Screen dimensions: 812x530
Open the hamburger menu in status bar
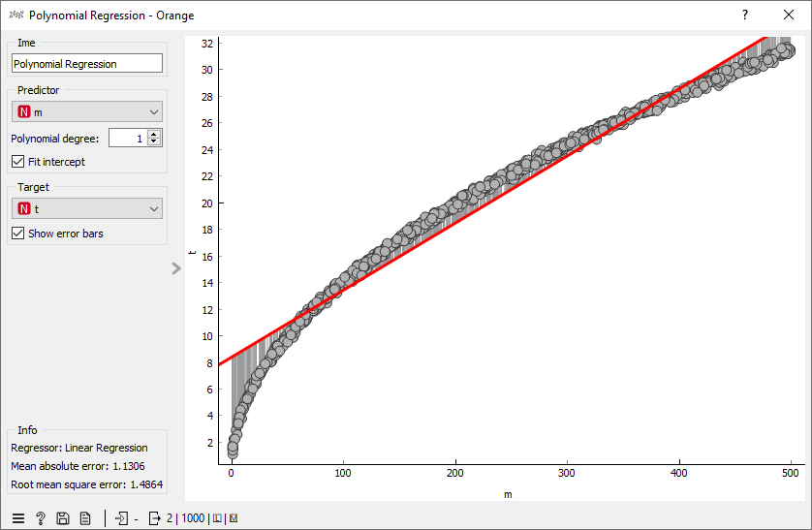(17, 518)
